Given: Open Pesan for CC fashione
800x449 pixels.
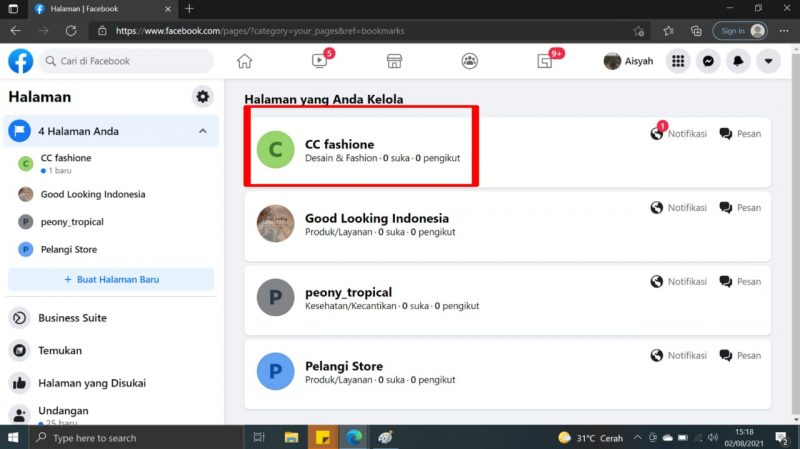Looking at the screenshot, I should 740,134.
